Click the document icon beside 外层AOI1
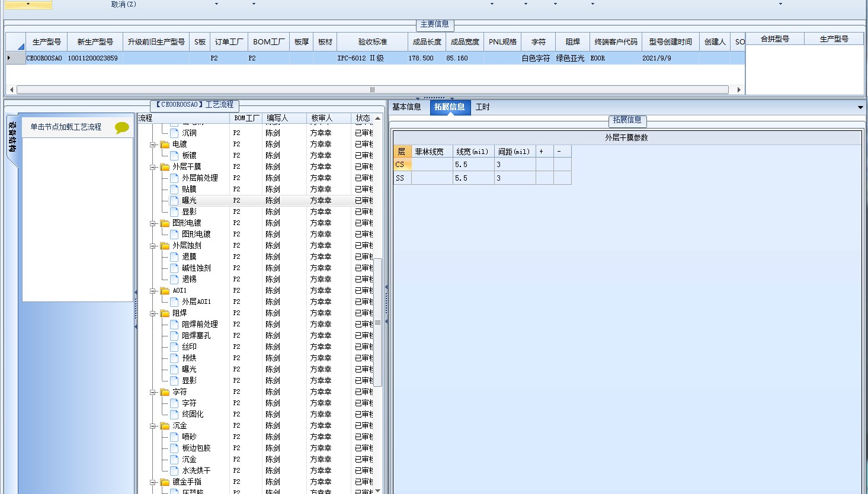Screen dimensions: 868x494 [174, 302]
